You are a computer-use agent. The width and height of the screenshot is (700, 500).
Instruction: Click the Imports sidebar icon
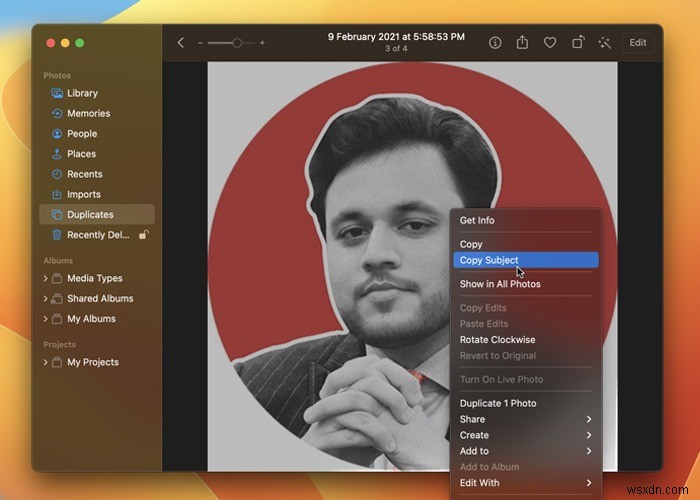pyautogui.click(x=57, y=194)
